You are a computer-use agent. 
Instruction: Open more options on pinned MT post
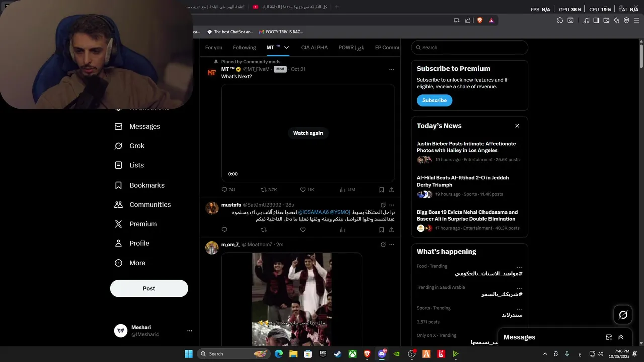tap(392, 69)
